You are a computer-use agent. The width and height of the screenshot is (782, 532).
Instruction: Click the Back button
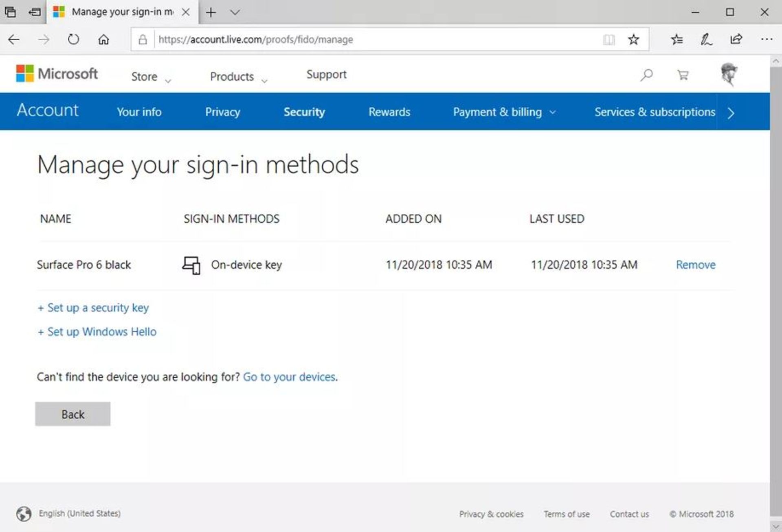pyautogui.click(x=72, y=414)
